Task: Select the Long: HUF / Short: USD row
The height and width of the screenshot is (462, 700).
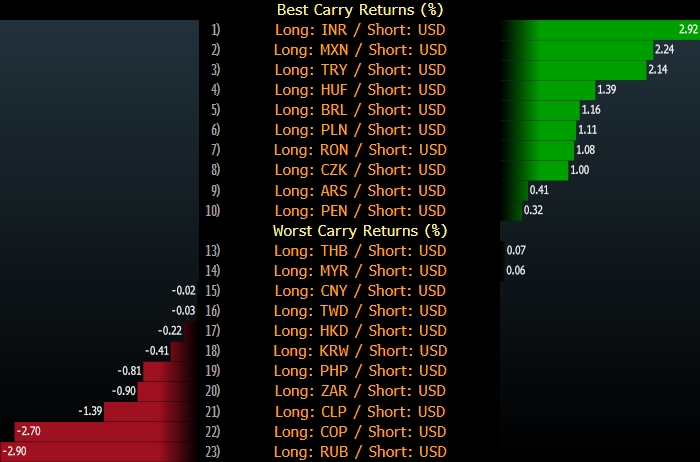Action: coord(360,89)
